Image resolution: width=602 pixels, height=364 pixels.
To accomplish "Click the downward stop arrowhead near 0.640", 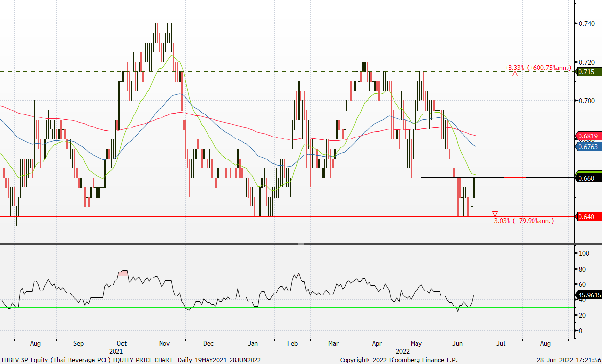I will [495, 214].
